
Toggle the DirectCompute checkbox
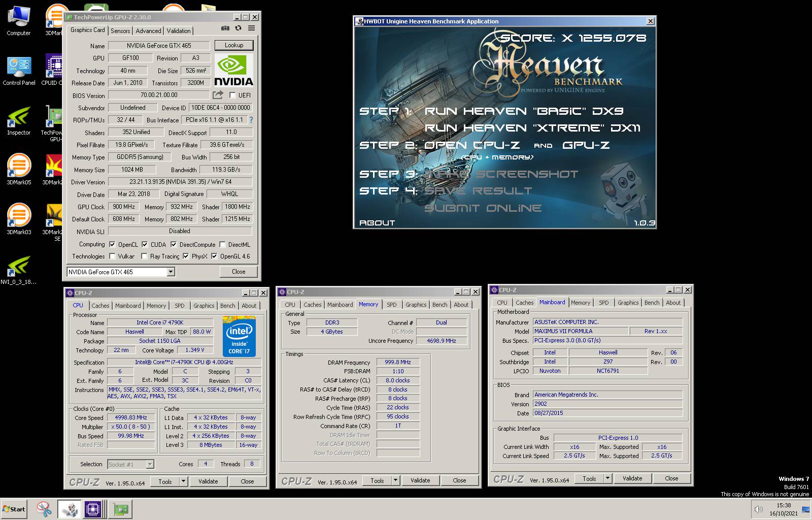tap(174, 244)
